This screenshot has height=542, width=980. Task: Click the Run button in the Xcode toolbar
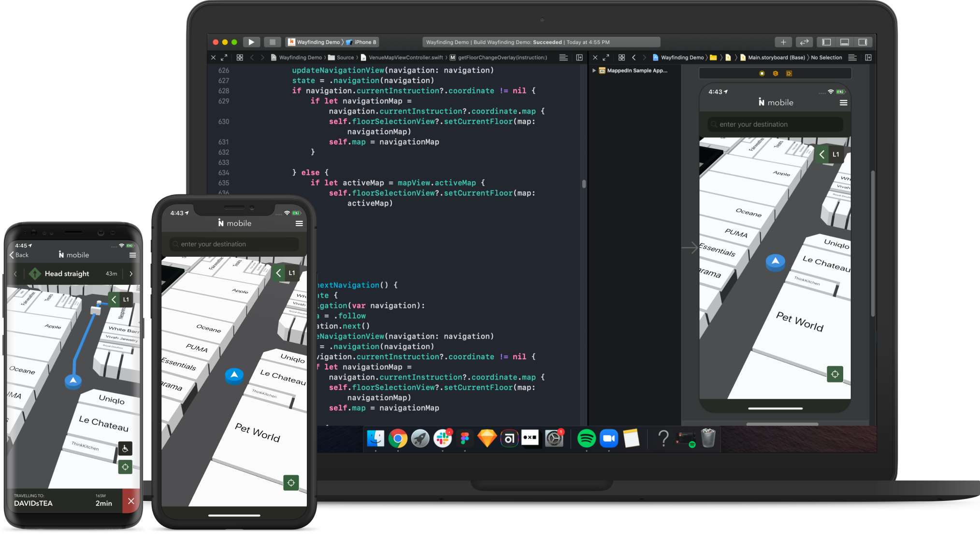251,42
